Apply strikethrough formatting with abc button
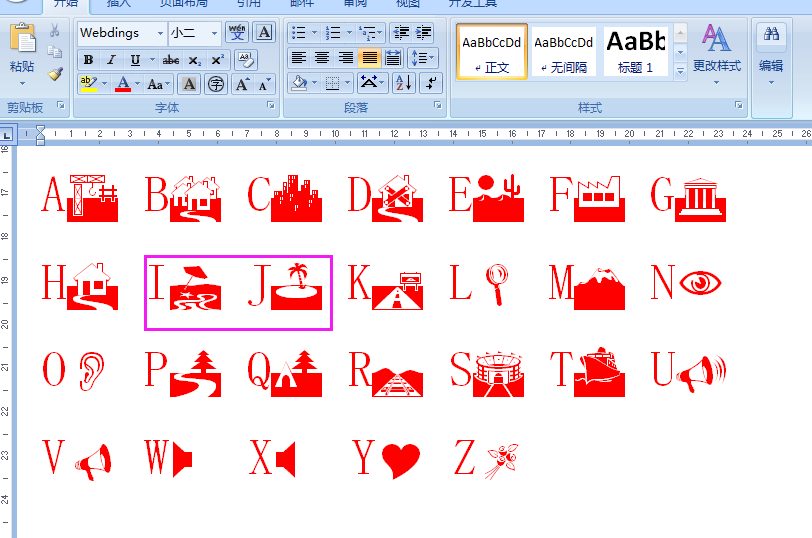This screenshot has width=812, height=538. [x=170, y=60]
